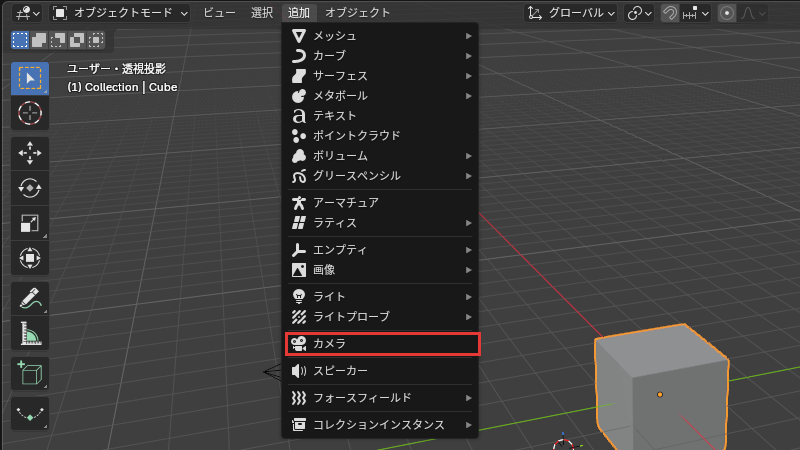Expand the メッシュ submenu
This screenshot has height=450, width=800.
pyautogui.click(x=381, y=36)
